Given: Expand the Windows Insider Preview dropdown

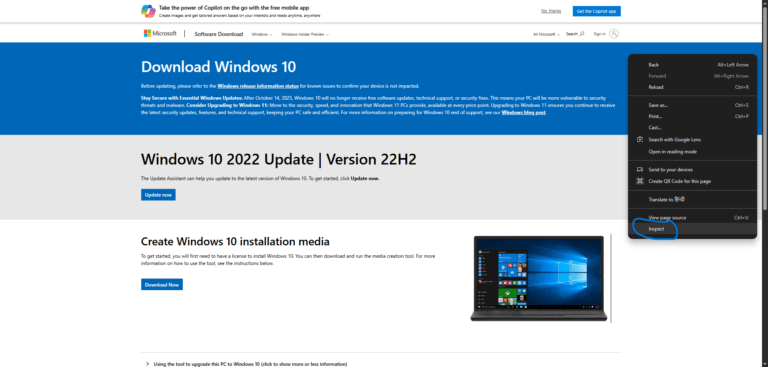Looking at the screenshot, I should 305,34.
